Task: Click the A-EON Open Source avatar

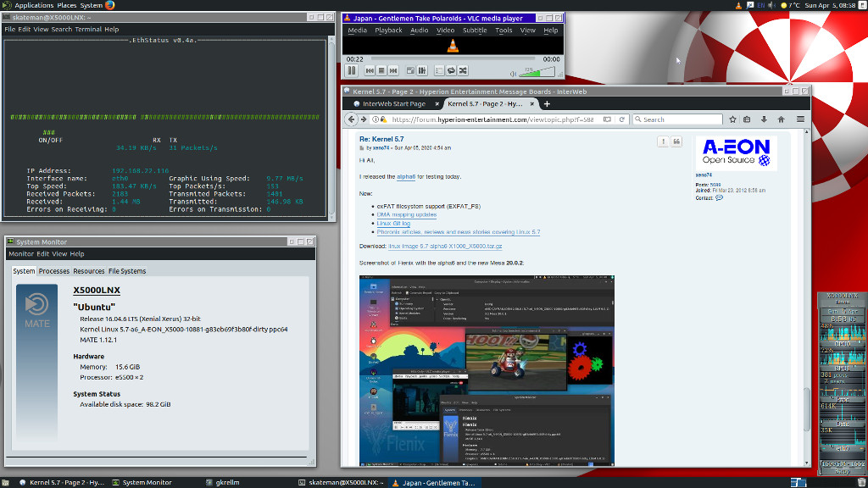Action: pyautogui.click(x=736, y=153)
